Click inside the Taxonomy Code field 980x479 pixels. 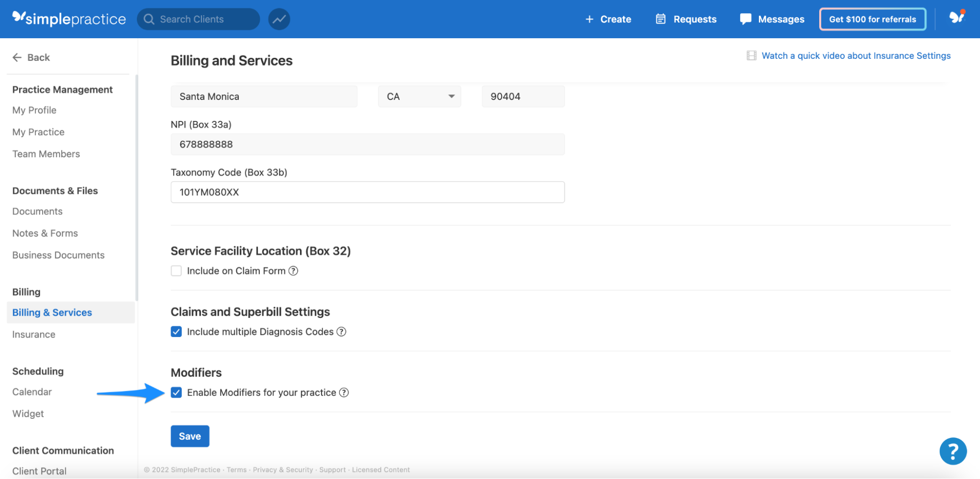(x=367, y=192)
